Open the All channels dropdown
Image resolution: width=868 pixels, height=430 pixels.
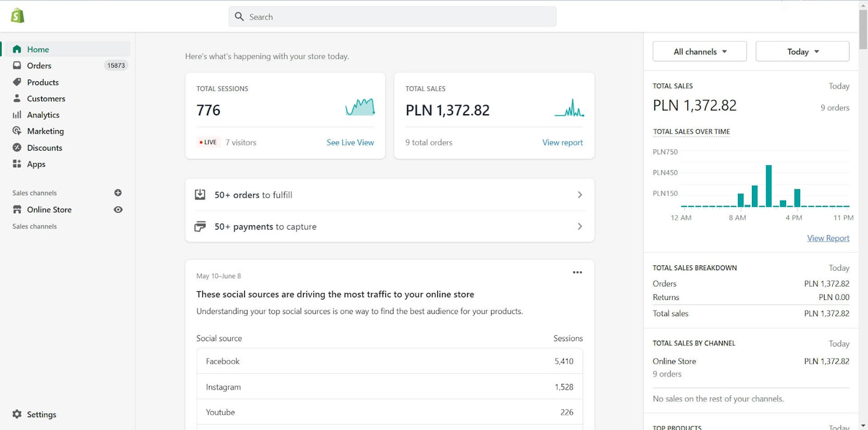[x=700, y=52]
